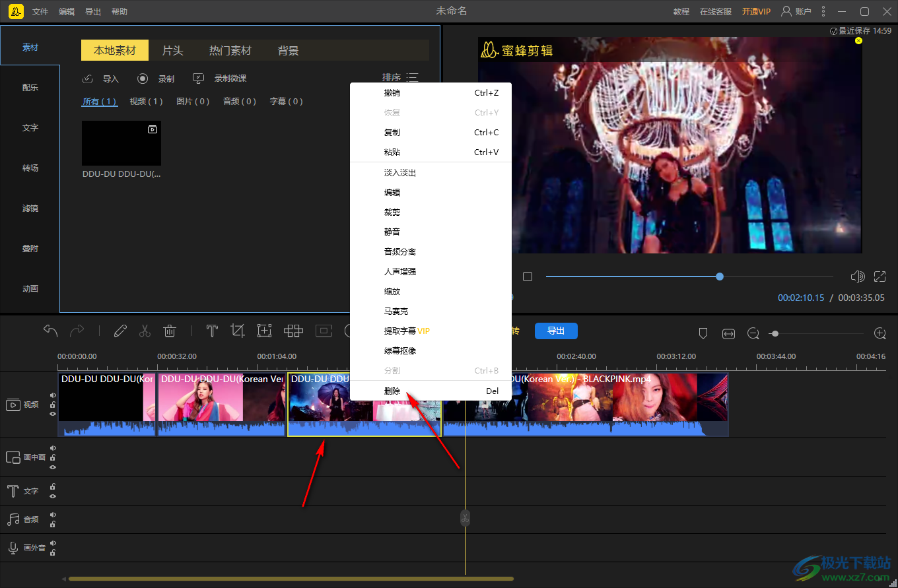The width and height of the screenshot is (898, 588).
Task: Click the trash can delete icon
Action: pos(170,331)
